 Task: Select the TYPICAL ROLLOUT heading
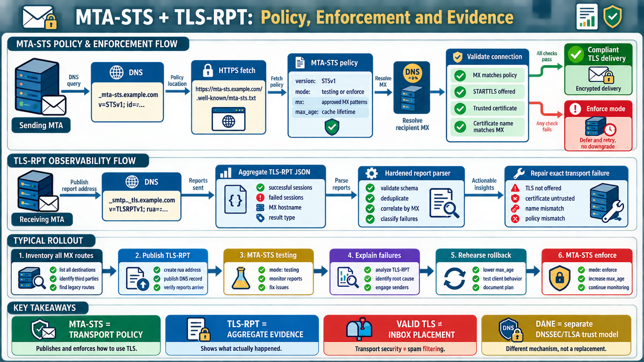[48, 241]
